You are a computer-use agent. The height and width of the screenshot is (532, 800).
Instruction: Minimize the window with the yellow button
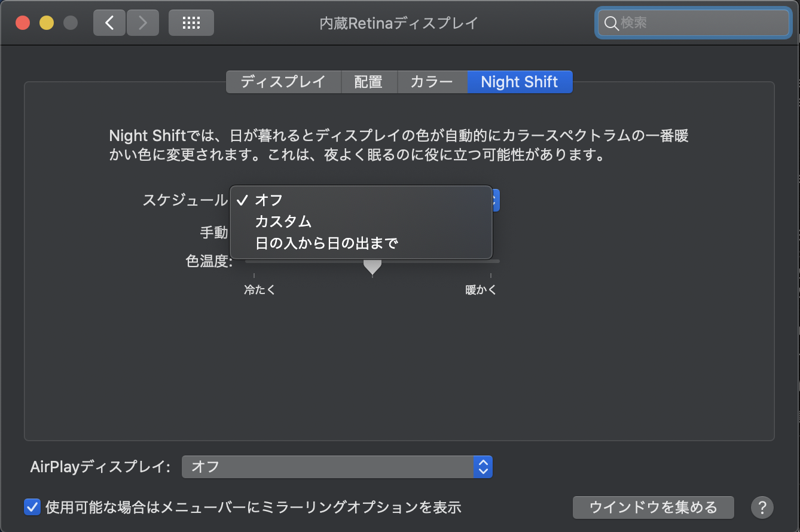click(x=47, y=23)
